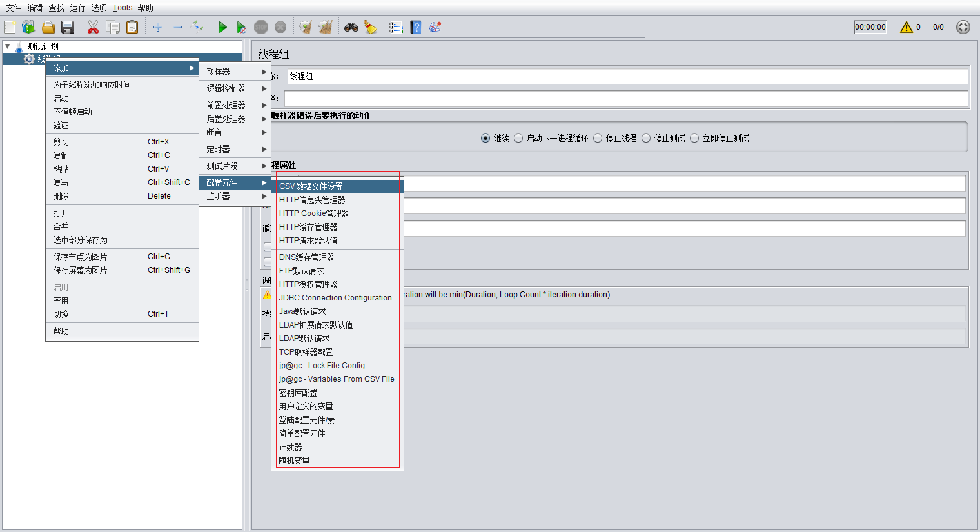This screenshot has width=980, height=532.
Task: Expand the 后置处理器 submenu
Action: [x=235, y=119]
